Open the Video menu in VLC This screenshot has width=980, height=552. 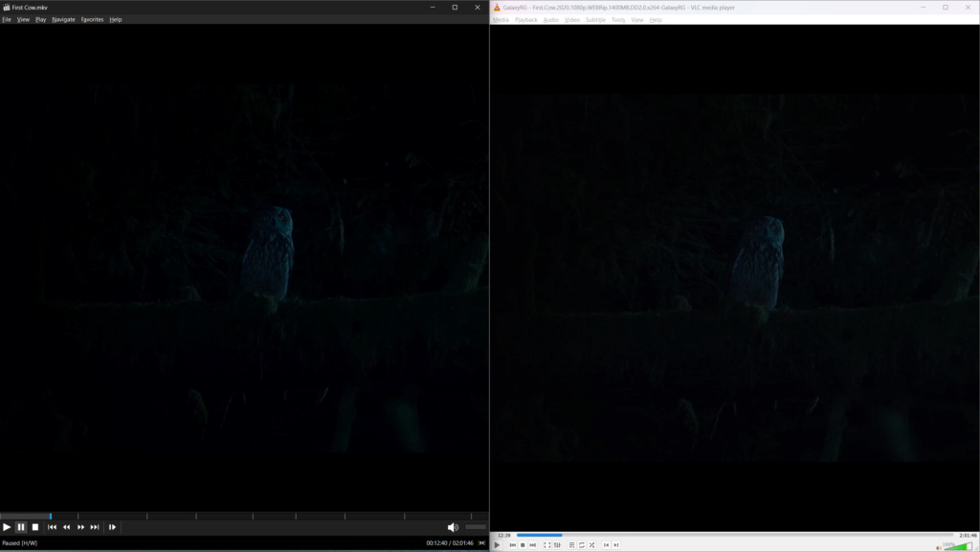pyautogui.click(x=572, y=20)
